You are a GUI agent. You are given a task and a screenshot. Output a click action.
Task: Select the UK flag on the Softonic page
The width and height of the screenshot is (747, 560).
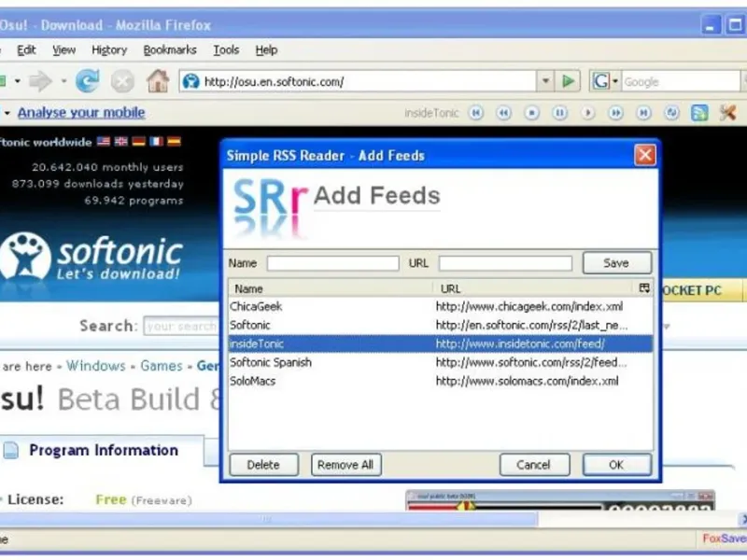click(x=121, y=142)
